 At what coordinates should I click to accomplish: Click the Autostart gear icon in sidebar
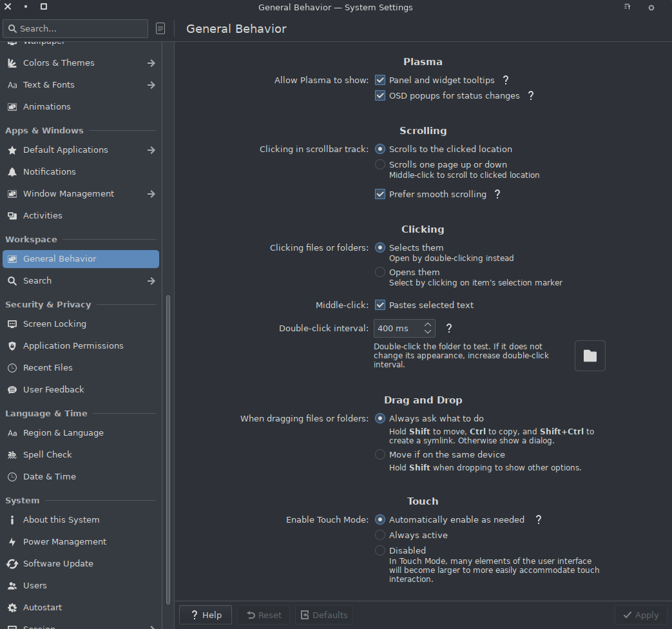(x=12, y=608)
